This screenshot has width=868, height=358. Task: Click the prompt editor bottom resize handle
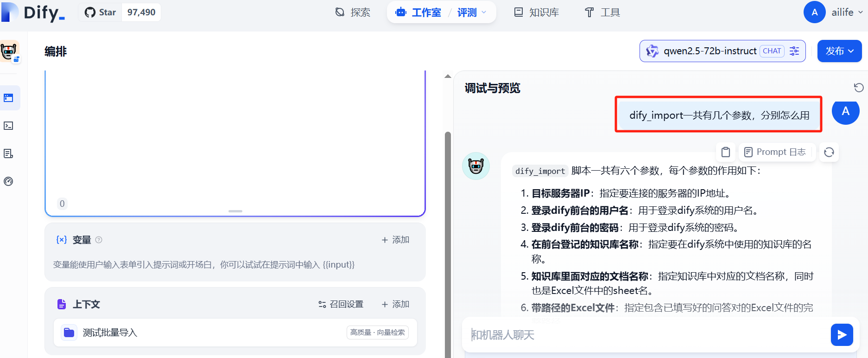click(x=235, y=211)
